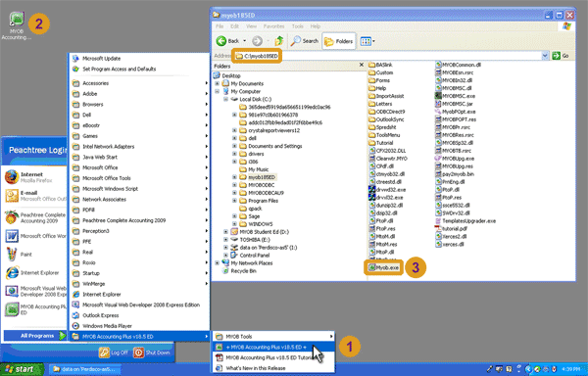
Task: Toggle the Folders pane button
Action: point(339,41)
